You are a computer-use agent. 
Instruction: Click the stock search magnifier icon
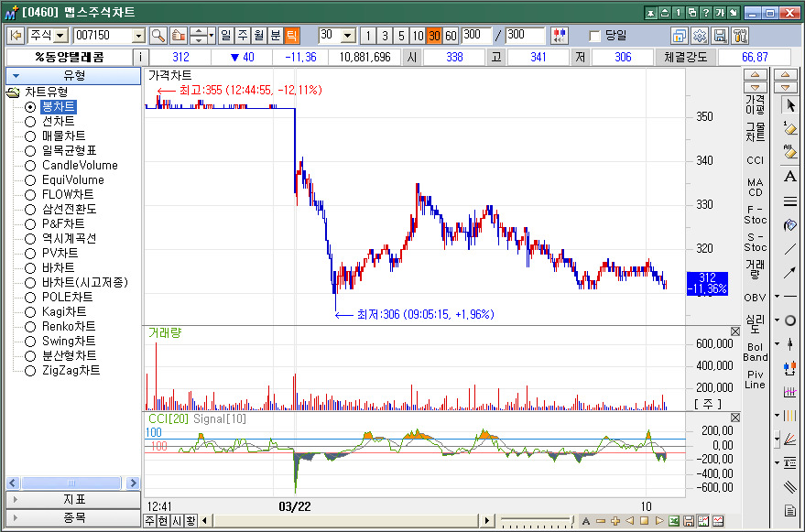click(x=158, y=36)
